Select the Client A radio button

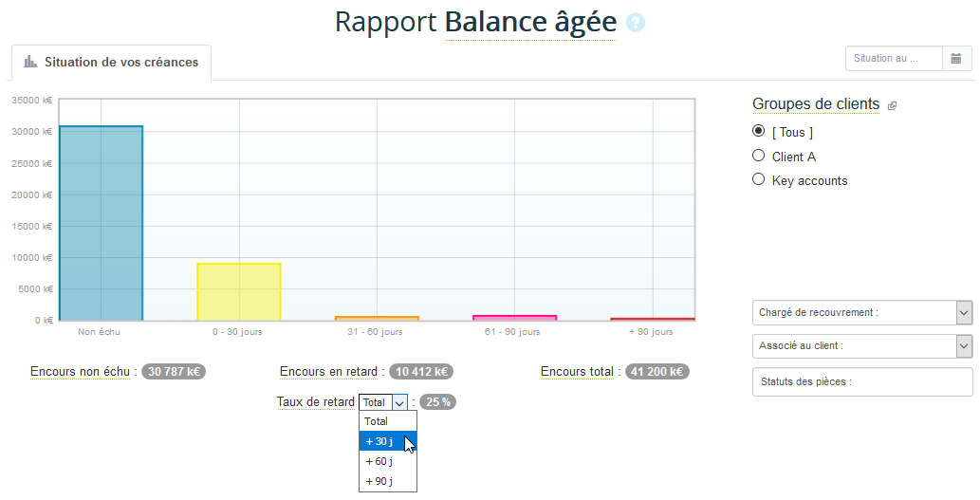click(758, 156)
